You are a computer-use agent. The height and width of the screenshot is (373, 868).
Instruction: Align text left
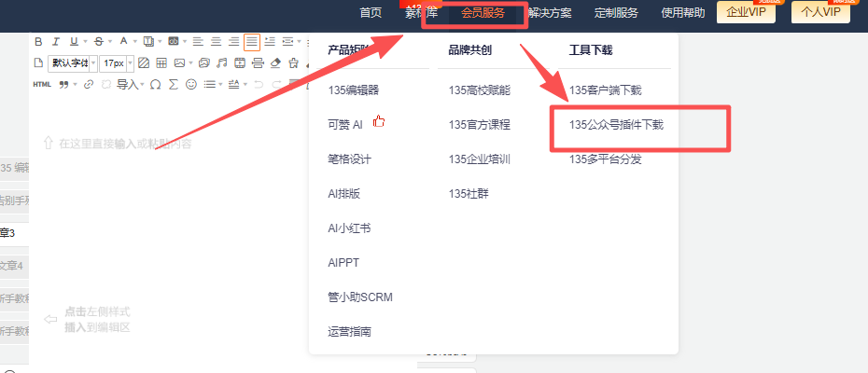tap(198, 42)
